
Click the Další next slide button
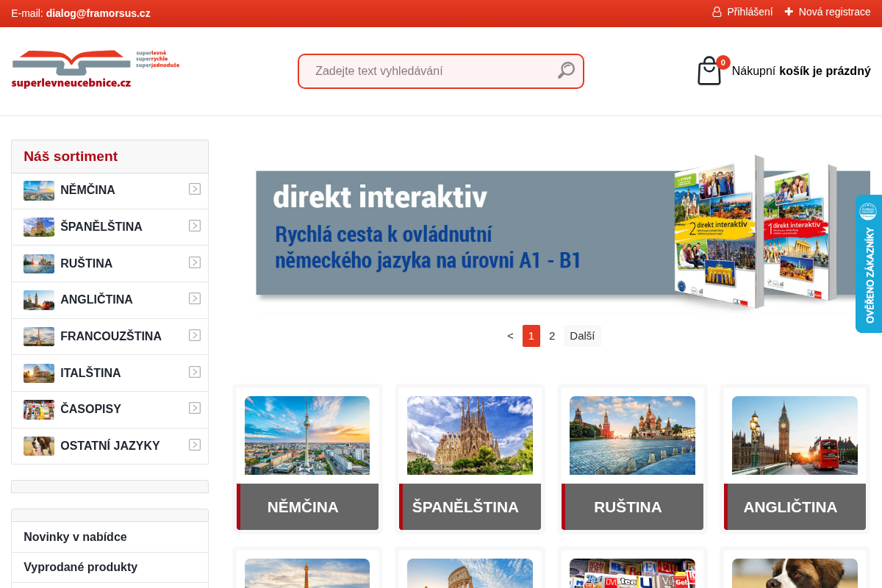pyautogui.click(x=582, y=336)
